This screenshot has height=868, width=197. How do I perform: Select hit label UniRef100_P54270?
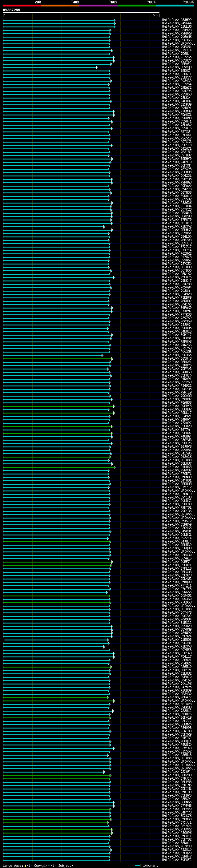(177, 189)
